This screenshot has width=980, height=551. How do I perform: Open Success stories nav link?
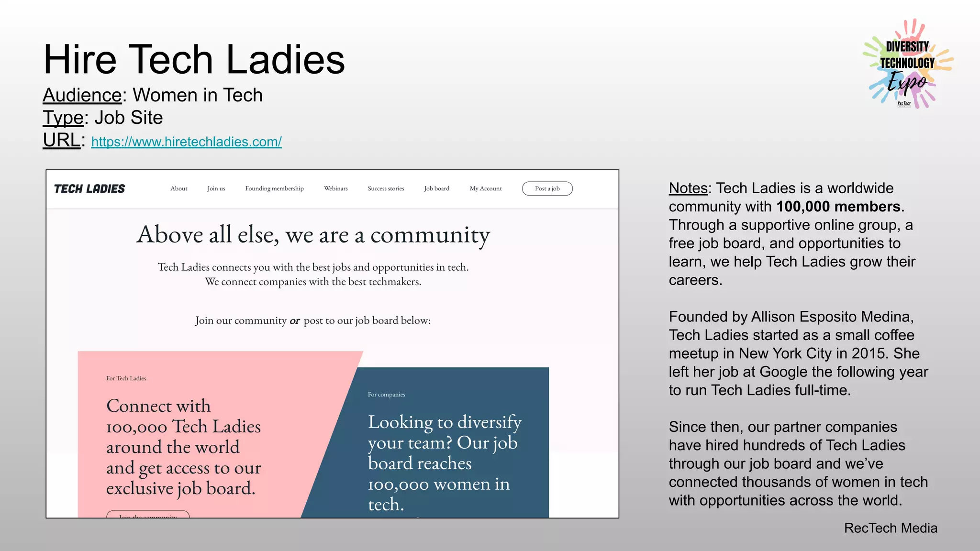click(386, 188)
